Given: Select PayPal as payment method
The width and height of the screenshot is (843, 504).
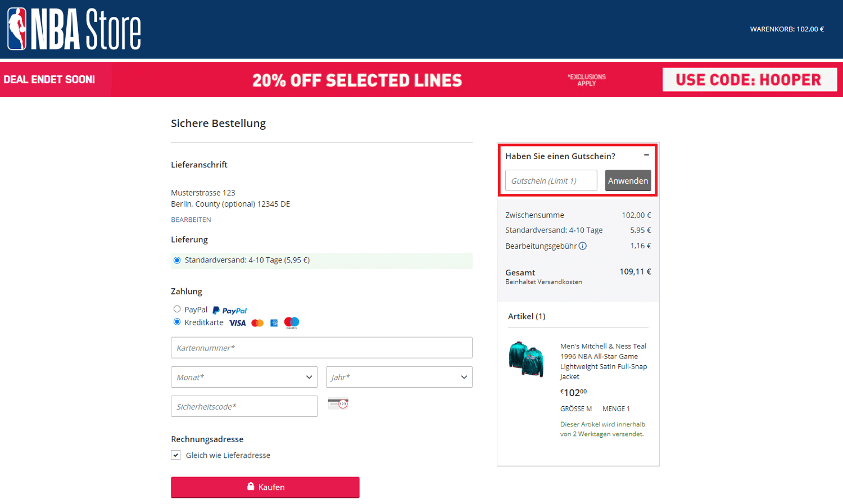Looking at the screenshot, I should pyautogui.click(x=176, y=309).
